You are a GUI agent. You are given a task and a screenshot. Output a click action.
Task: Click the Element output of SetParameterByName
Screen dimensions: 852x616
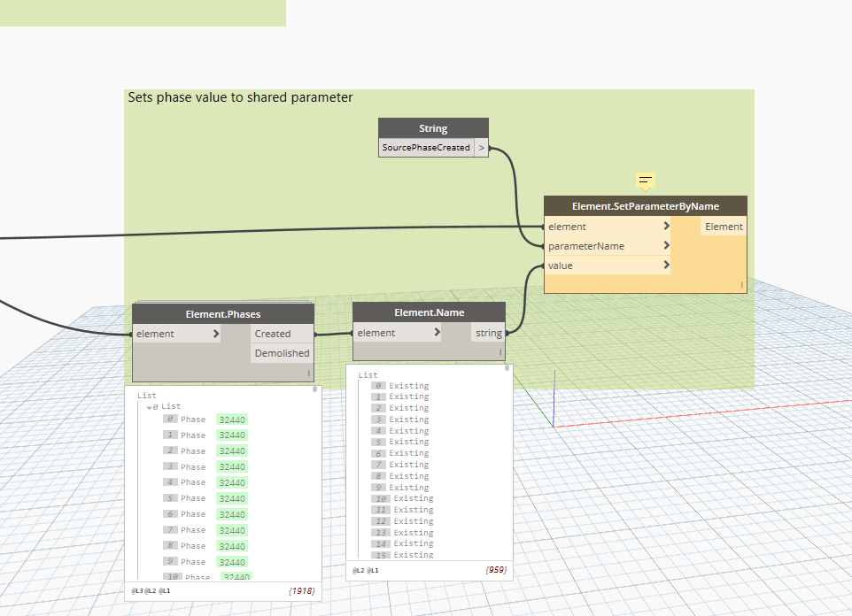724,227
